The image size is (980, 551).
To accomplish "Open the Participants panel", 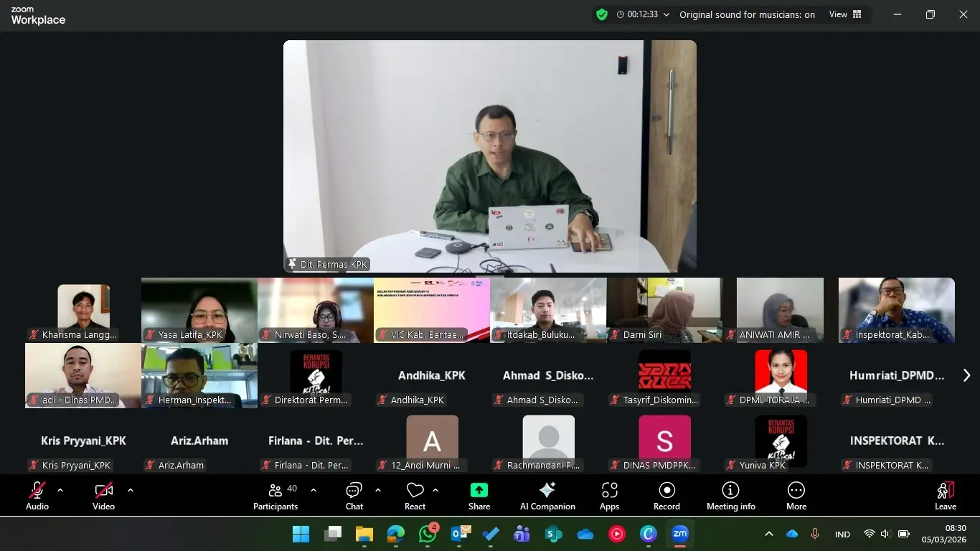I will (x=275, y=496).
